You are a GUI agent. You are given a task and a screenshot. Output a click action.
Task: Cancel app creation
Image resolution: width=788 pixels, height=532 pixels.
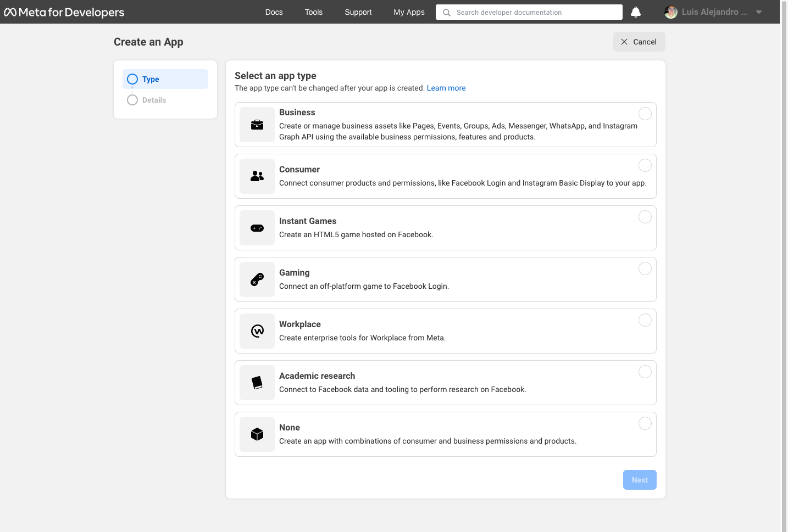click(x=639, y=42)
